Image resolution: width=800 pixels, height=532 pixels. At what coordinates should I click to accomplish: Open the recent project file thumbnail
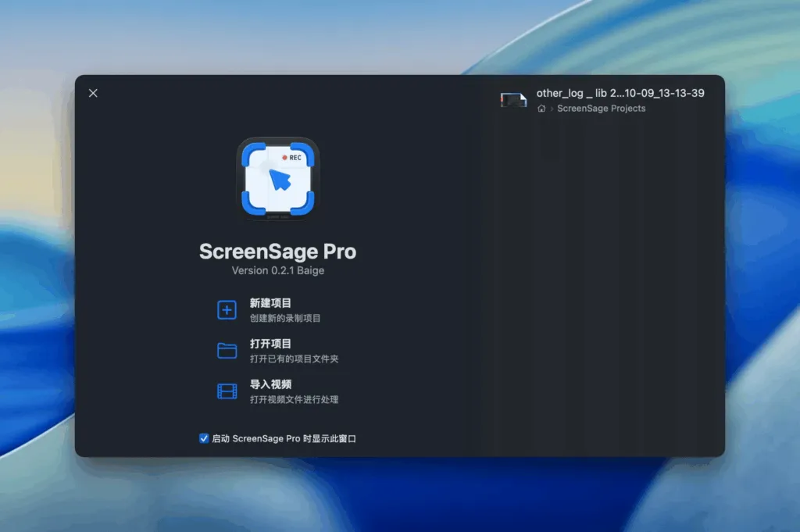512,100
